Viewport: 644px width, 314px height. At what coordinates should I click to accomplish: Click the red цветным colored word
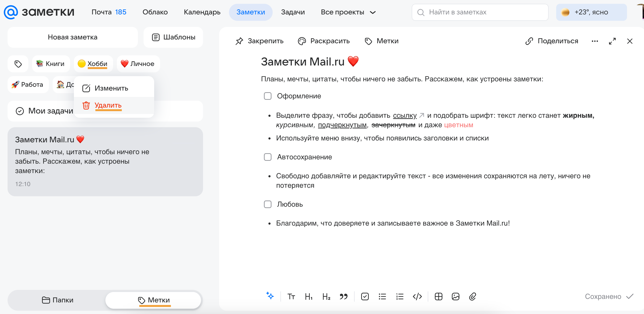point(458,125)
